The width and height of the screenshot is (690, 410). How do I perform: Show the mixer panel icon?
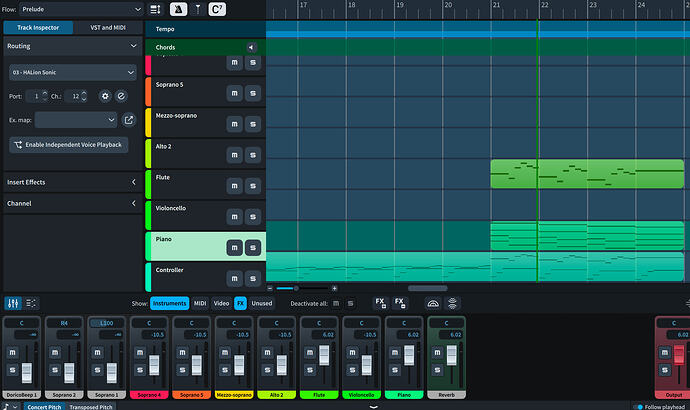point(13,303)
